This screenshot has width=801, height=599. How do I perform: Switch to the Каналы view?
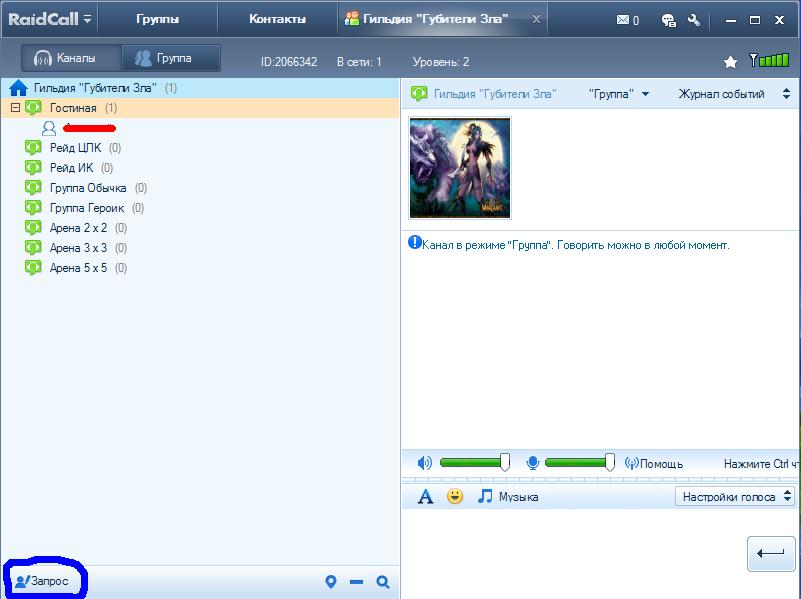[71, 58]
